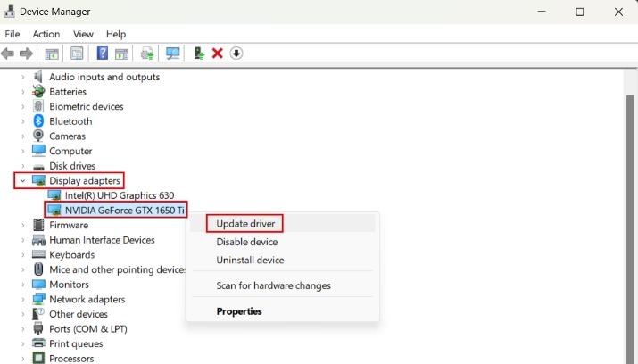Maximize the Device Manager window
638x364 pixels.
point(580,12)
